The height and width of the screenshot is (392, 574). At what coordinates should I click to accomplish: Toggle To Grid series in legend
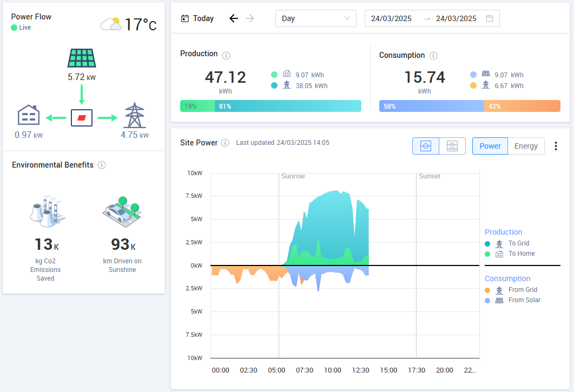pyautogui.click(x=507, y=243)
